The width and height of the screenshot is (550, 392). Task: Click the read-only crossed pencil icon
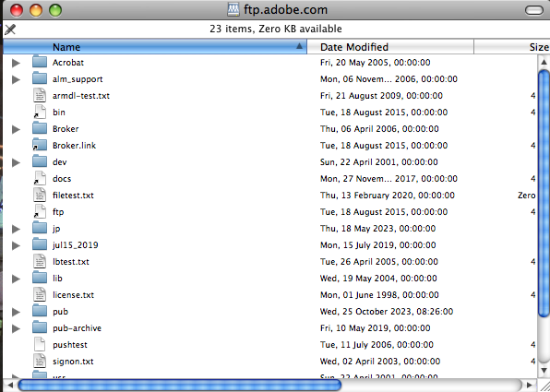coord(10,30)
